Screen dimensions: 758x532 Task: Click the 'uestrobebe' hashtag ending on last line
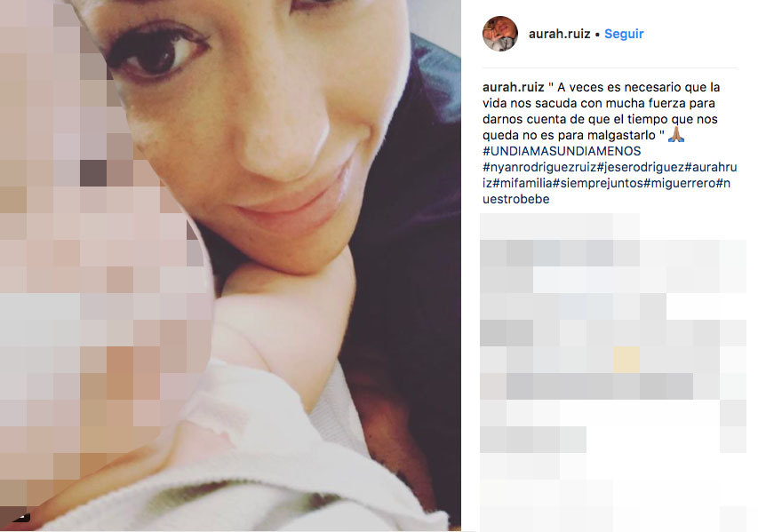(515, 199)
